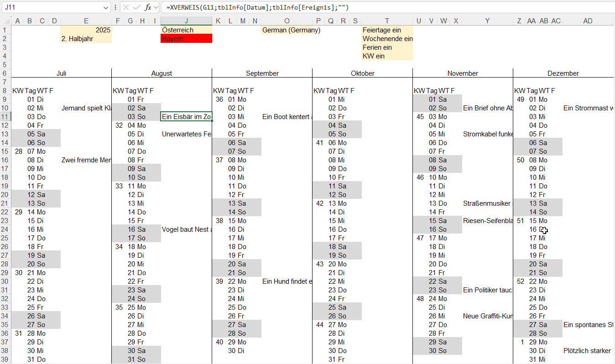Select the 'Ferien ein' toggle cell

tap(387, 47)
